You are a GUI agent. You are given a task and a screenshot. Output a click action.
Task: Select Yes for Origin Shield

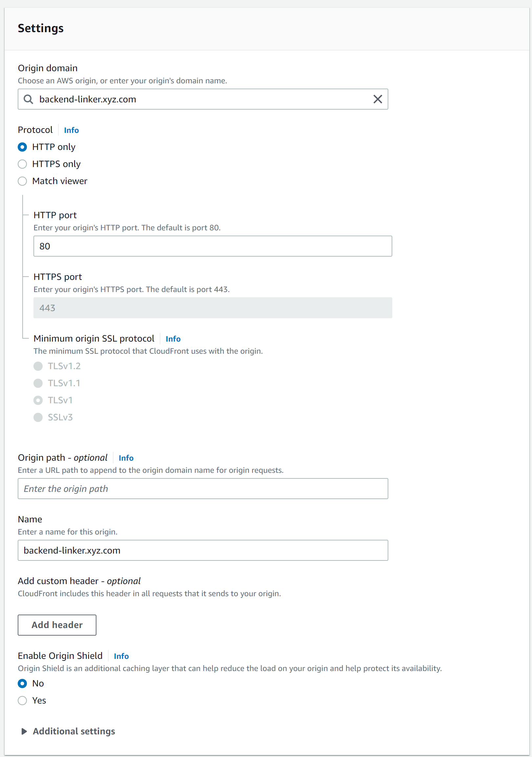(x=22, y=701)
